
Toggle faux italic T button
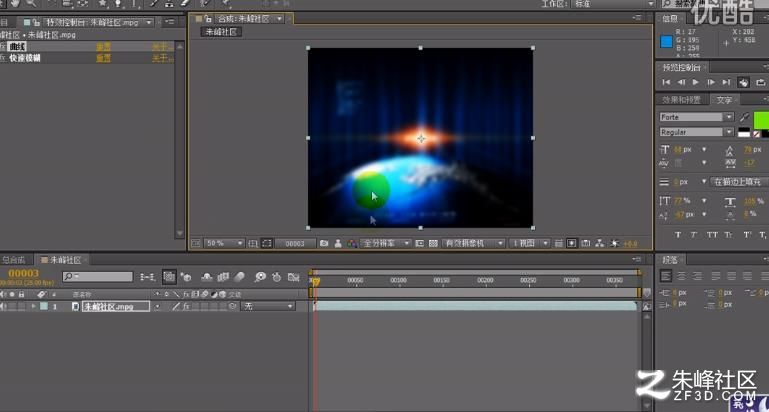pyautogui.click(x=694, y=235)
